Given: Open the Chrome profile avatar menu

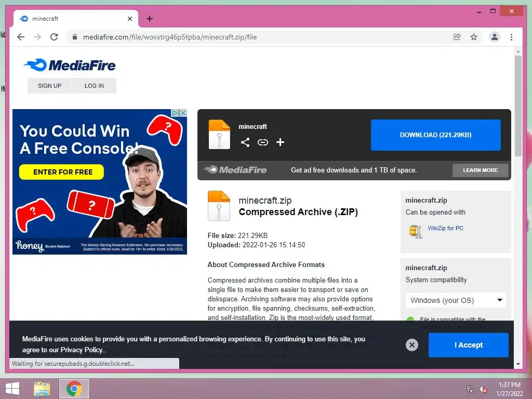Looking at the screenshot, I should click(x=495, y=37).
